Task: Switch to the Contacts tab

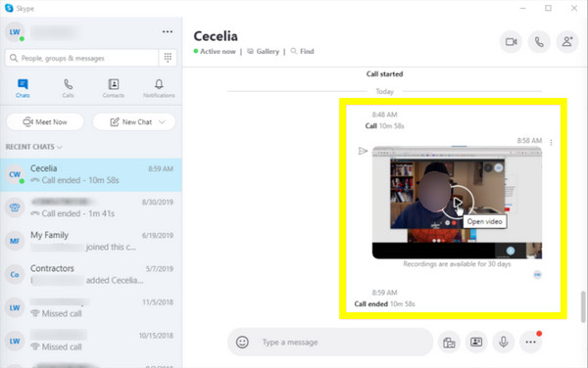Action: coord(114,88)
